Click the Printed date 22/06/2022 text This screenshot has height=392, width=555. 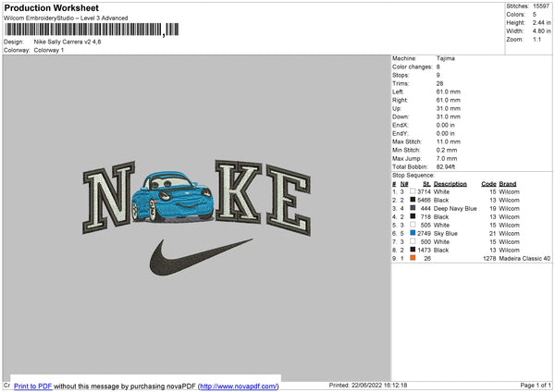pyautogui.click(x=368, y=385)
